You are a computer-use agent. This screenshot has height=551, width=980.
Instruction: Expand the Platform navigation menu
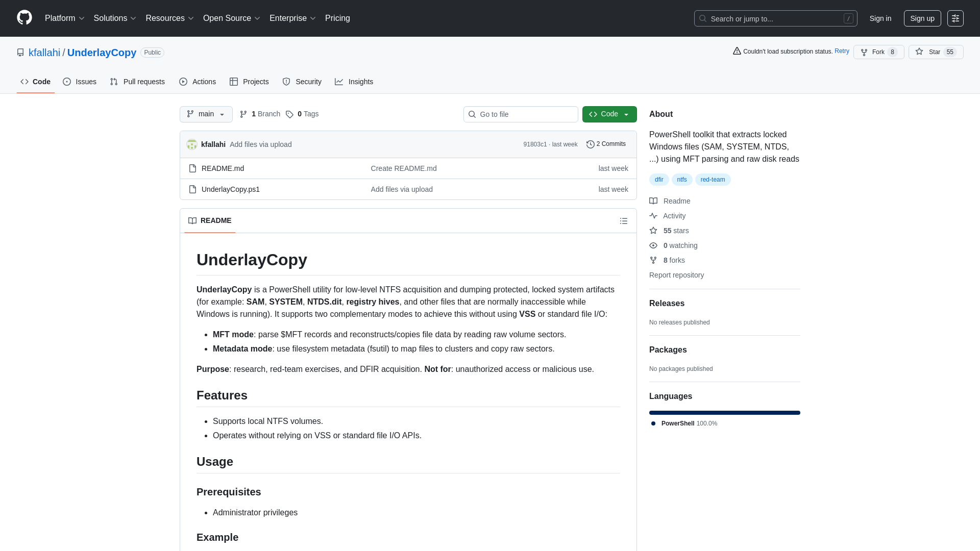tap(64, 18)
